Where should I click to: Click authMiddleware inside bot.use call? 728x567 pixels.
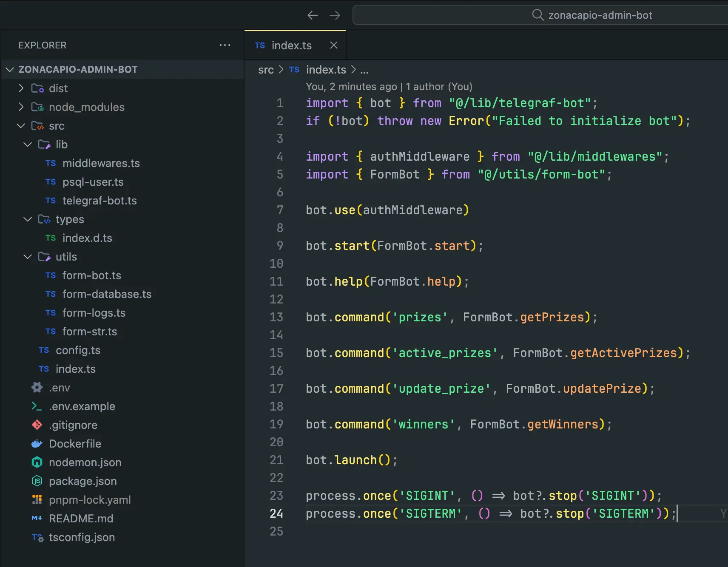[x=412, y=210]
